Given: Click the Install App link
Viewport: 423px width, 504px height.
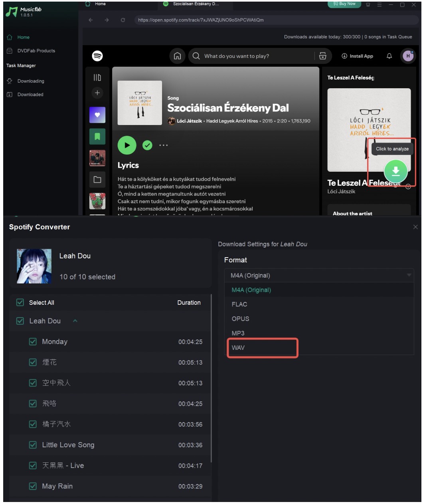Looking at the screenshot, I should coord(358,56).
